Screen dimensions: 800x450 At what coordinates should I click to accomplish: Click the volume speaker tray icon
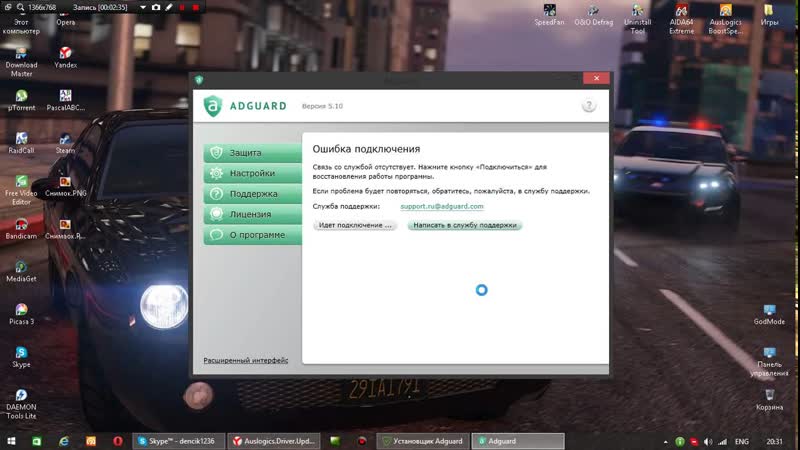point(708,441)
